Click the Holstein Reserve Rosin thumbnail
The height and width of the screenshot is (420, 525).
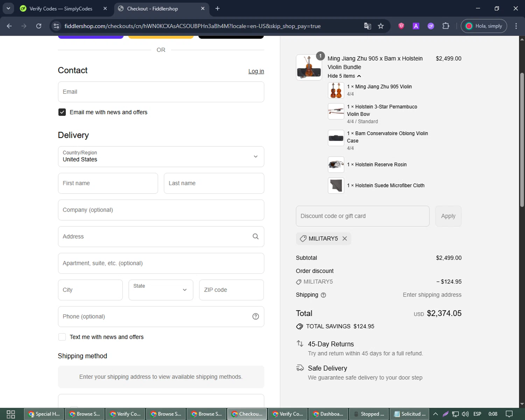pyautogui.click(x=336, y=164)
